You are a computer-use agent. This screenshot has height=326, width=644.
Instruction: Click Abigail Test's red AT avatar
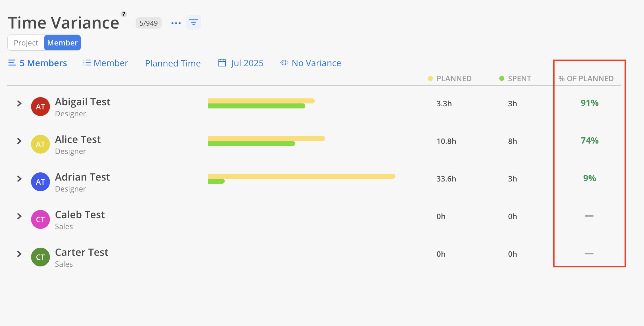40,107
